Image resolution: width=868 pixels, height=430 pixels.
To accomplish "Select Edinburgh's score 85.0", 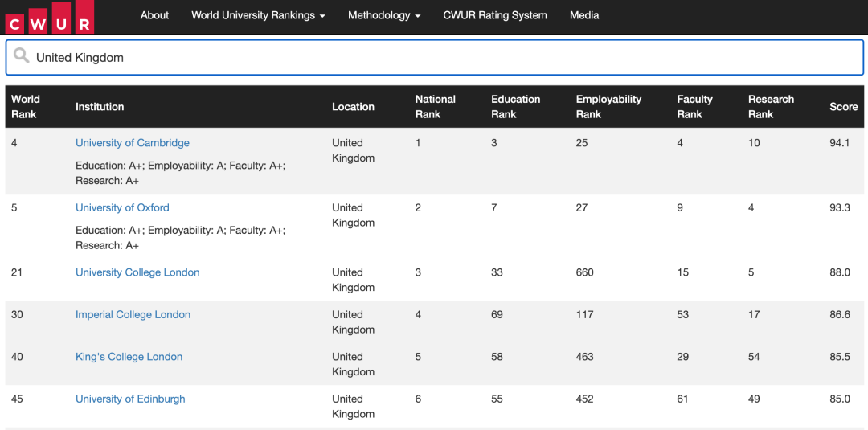I will coord(840,399).
